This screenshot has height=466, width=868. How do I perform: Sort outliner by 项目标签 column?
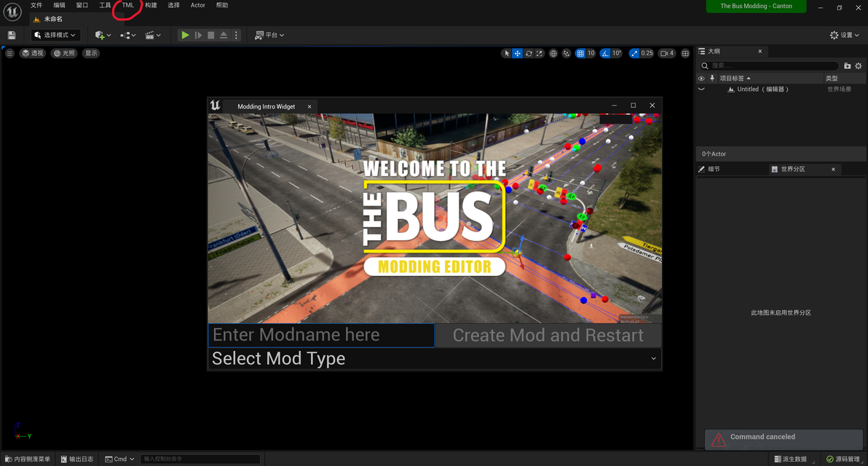pos(735,78)
